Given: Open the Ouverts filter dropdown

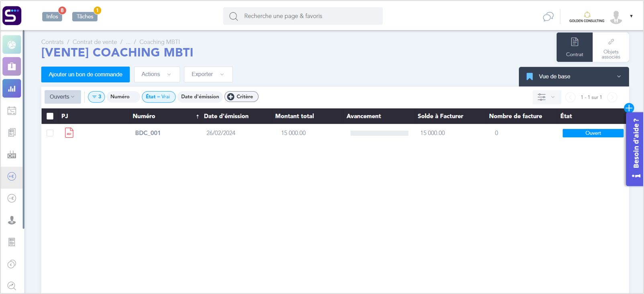Looking at the screenshot, I should [62, 97].
